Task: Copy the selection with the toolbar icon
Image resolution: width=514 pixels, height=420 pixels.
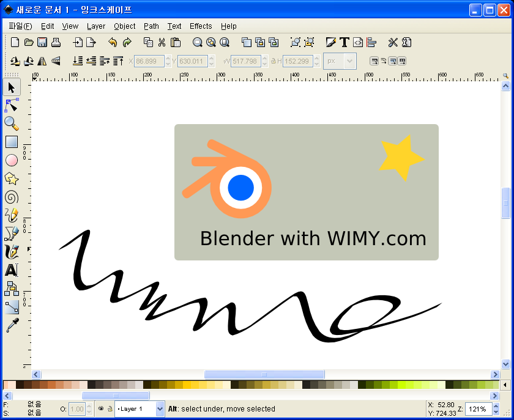Action: pos(148,42)
